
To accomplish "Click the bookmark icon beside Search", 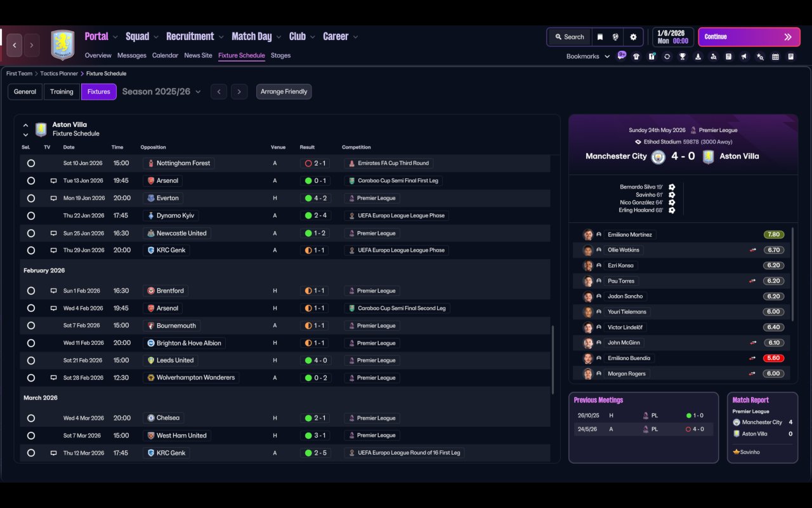I will coord(599,37).
